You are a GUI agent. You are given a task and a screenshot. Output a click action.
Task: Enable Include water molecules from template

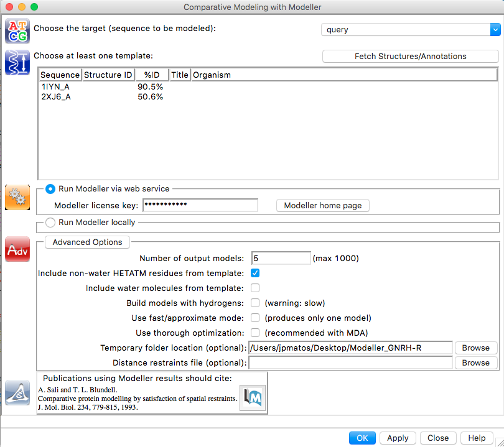pos(255,288)
